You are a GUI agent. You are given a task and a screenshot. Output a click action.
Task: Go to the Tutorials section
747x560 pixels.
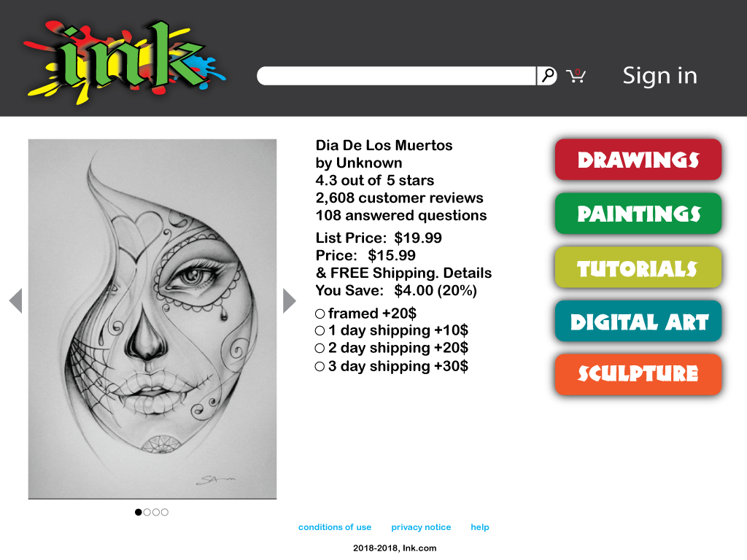[638, 267]
